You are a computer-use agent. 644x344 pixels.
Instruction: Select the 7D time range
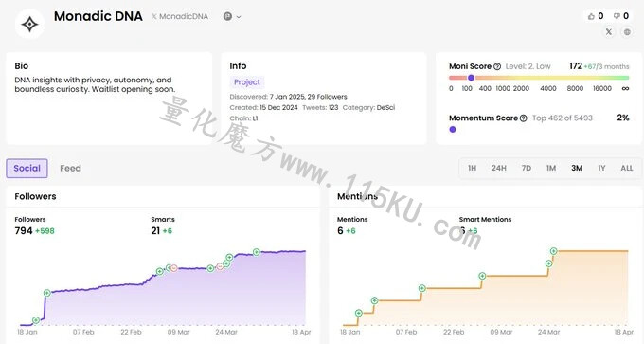click(527, 168)
